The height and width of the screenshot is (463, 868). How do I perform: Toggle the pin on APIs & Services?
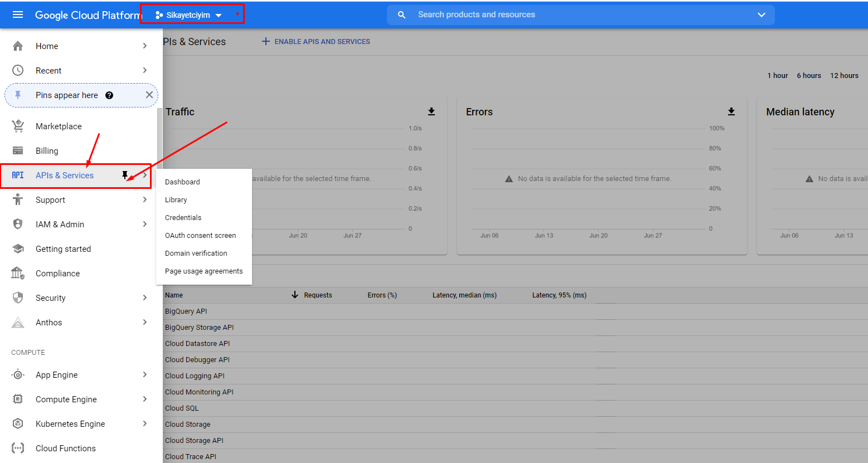[125, 175]
